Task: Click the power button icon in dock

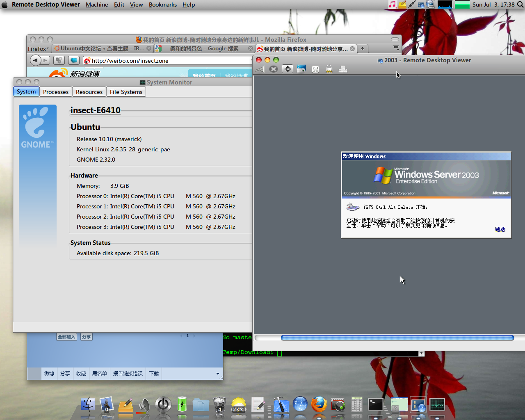Action: (x=163, y=405)
